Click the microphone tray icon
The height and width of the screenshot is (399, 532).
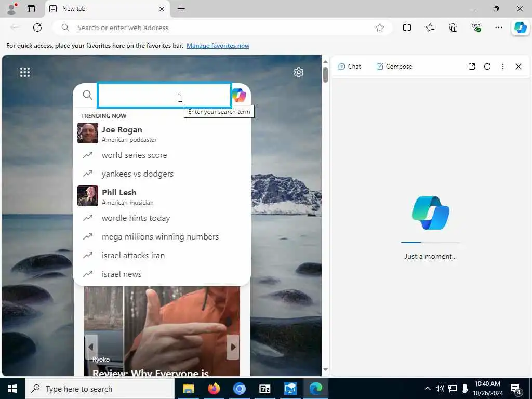click(x=464, y=389)
